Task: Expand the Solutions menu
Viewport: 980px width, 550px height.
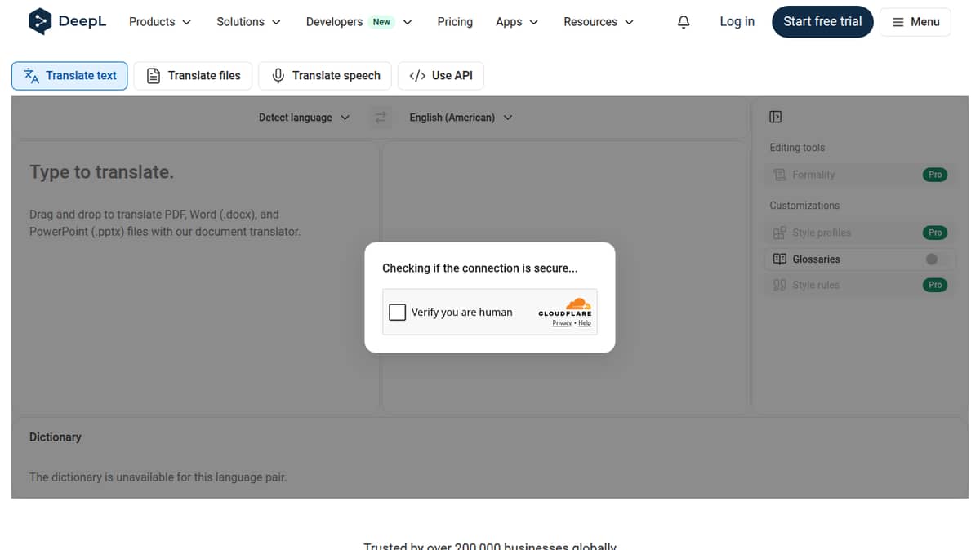Action: pos(248,22)
